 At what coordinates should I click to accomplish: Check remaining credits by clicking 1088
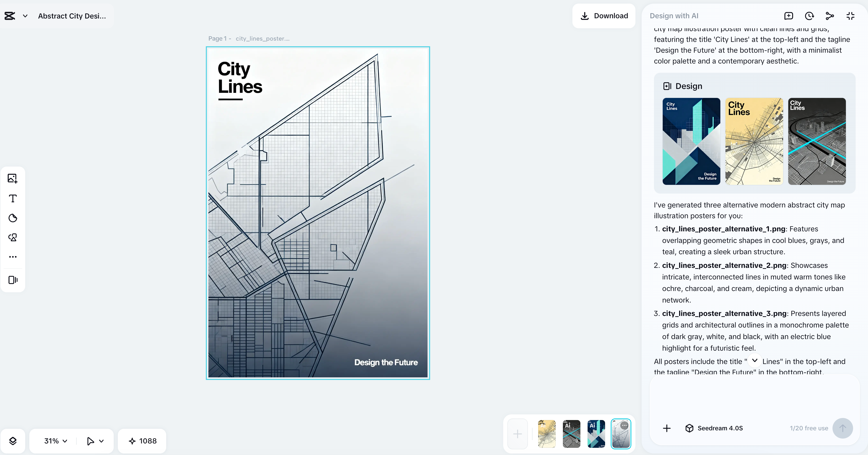(x=142, y=441)
